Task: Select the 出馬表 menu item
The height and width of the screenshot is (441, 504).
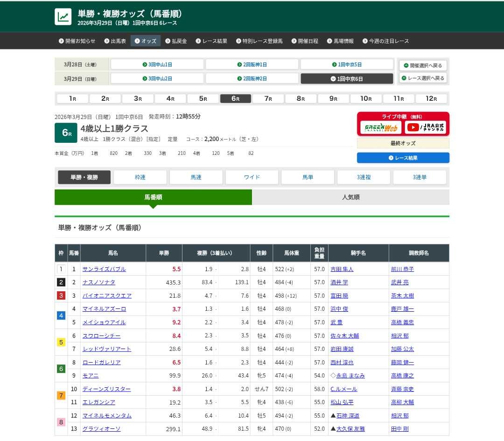Action: 115,41
